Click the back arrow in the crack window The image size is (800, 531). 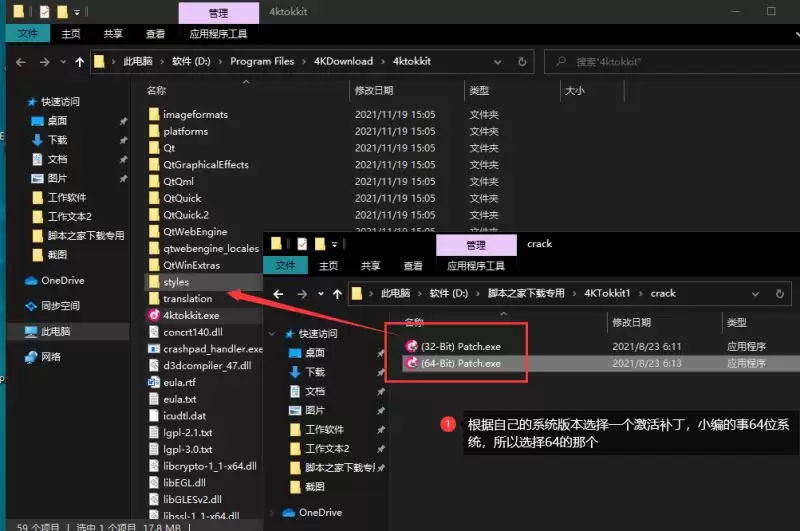click(x=278, y=294)
